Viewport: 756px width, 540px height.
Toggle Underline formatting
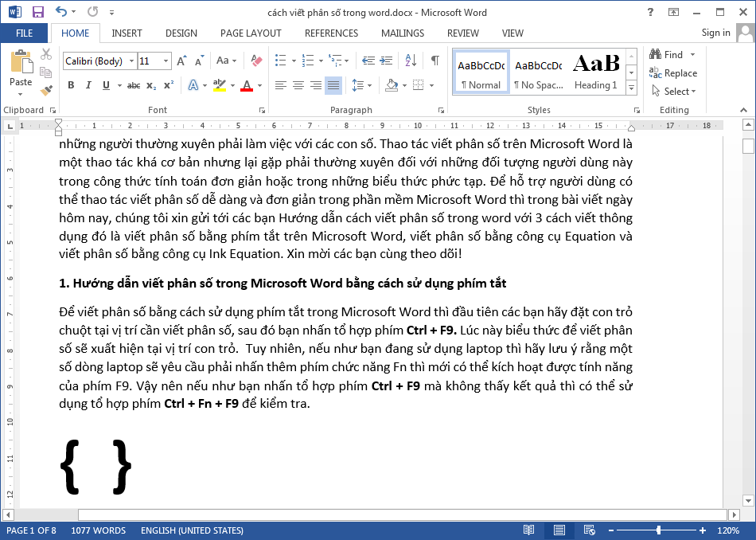(106, 85)
